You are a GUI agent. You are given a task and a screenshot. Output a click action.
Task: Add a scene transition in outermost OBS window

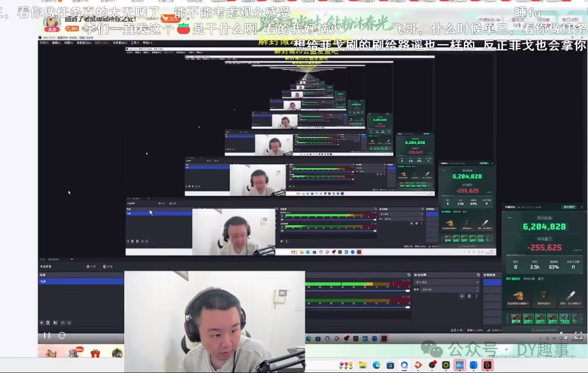(462, 296)
